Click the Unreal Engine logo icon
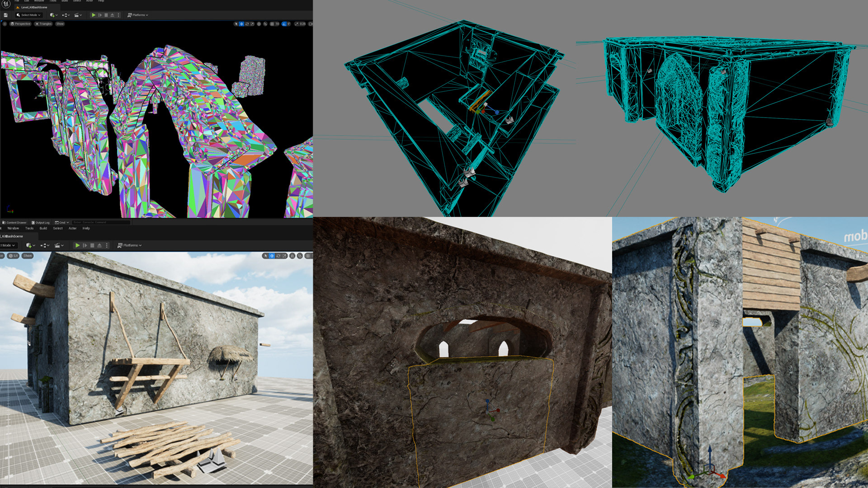 click(x=6, y=4)
